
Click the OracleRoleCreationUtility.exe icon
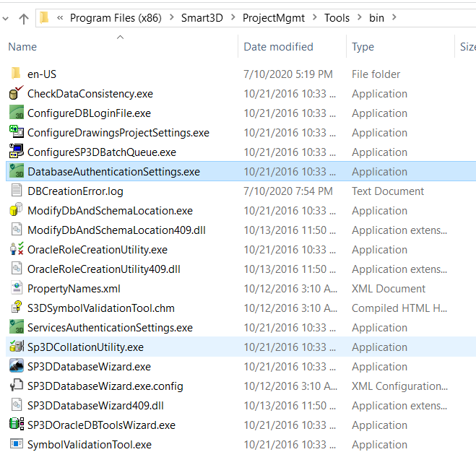[x=16, y=249]
